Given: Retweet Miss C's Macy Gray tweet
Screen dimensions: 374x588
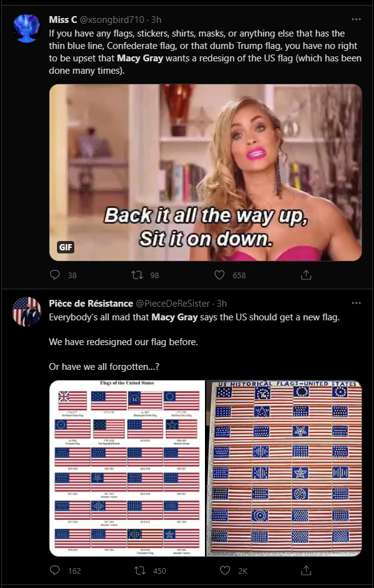Looking at the screenshot, I should (137, 275).
